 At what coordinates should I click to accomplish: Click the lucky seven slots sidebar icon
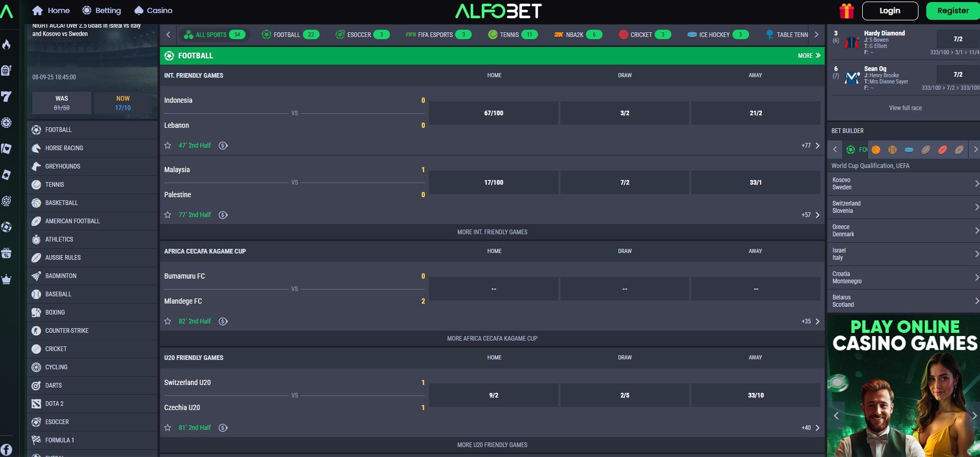6,97
